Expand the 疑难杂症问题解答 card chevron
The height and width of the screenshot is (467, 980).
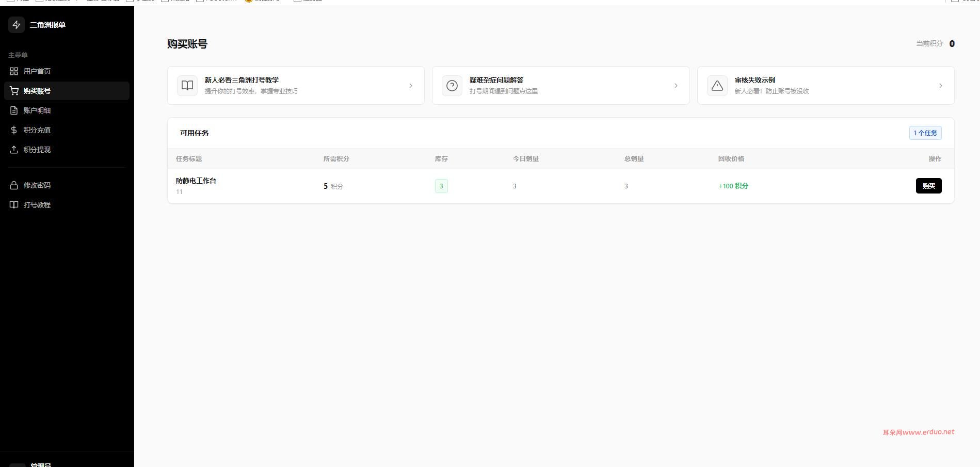676,86
